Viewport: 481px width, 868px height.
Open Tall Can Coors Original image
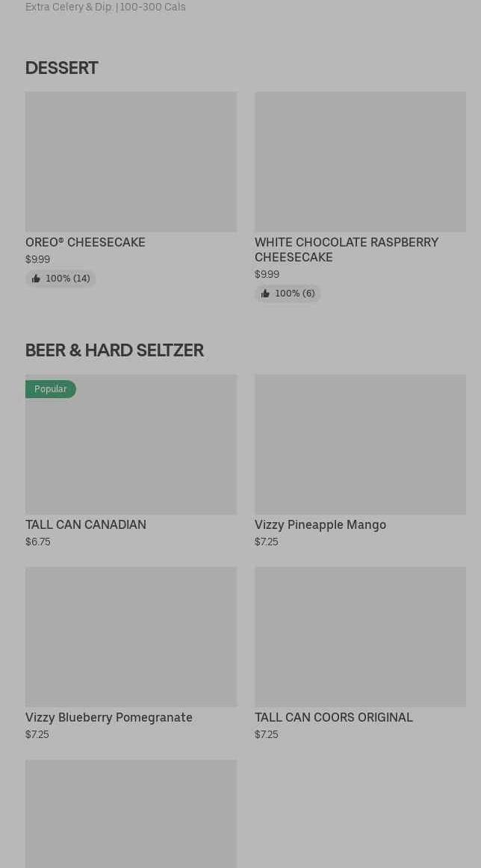point(360,636)
